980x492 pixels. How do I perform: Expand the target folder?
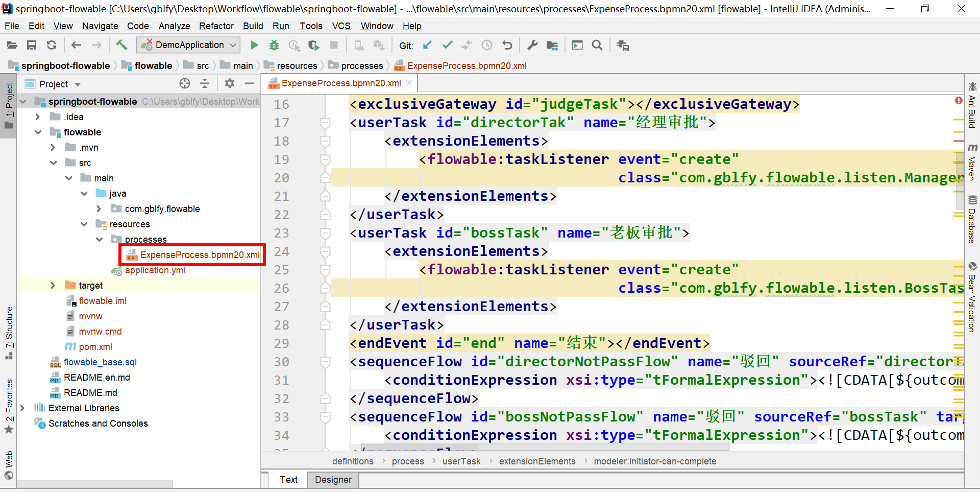pos(53,286)
